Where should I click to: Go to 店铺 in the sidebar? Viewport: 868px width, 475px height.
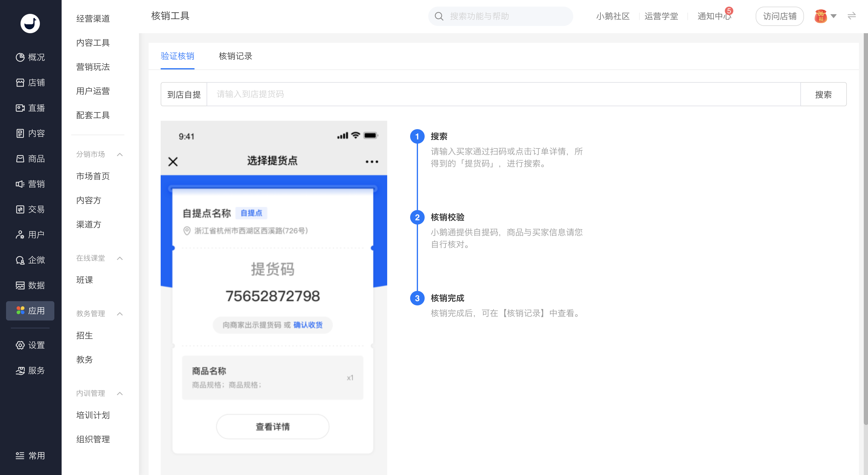30,82
